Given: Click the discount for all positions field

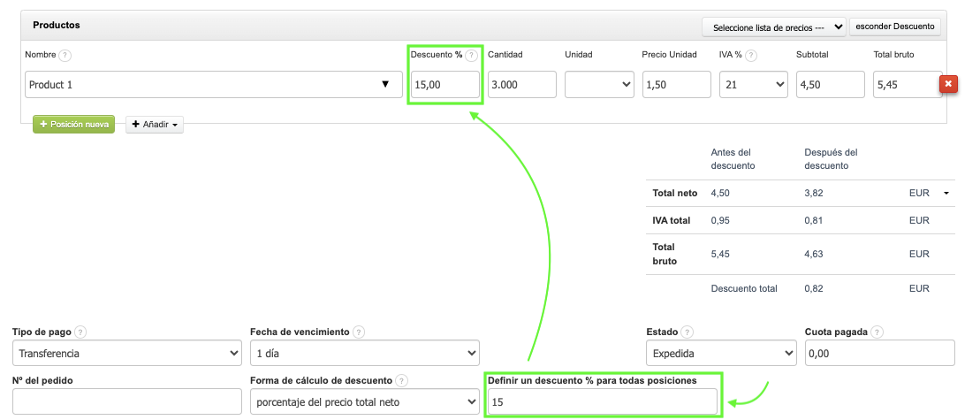Looking at the screenshot, I should click(603, 402).
